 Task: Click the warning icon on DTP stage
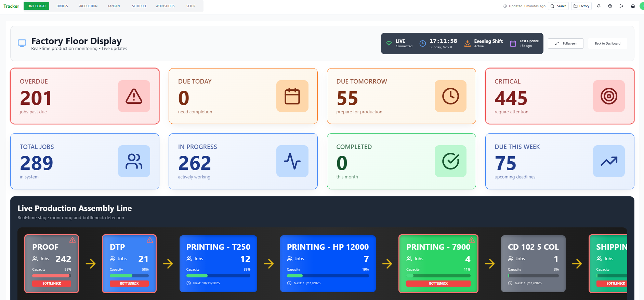150,240
